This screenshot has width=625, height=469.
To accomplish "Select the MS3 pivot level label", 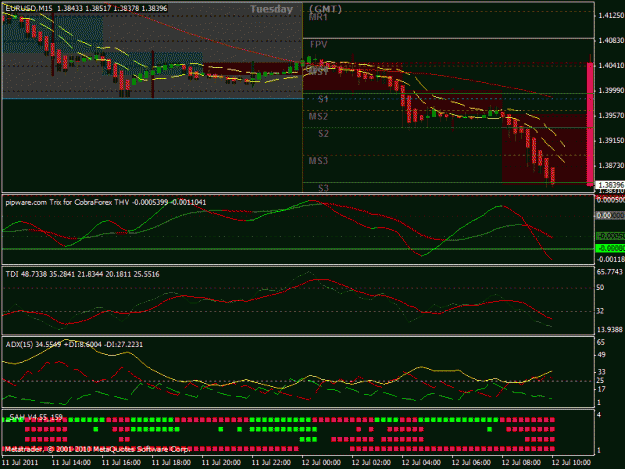I will pyautogui.click(x=318, y=161).
